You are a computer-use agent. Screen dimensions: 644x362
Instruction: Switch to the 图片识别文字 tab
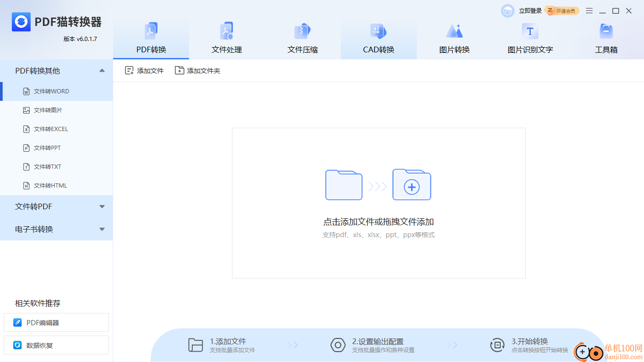pos(530,40)
